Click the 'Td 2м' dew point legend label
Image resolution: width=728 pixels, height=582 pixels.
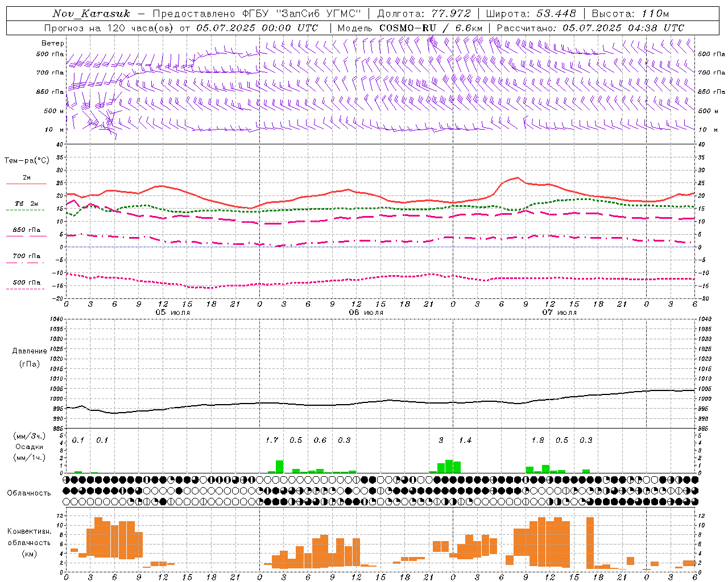[26, 203]
